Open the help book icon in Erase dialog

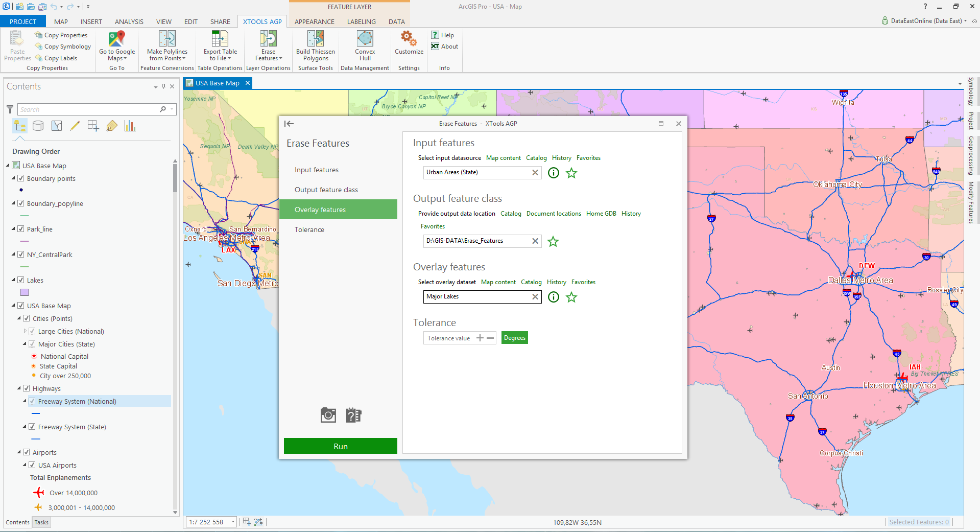(353, 415)
